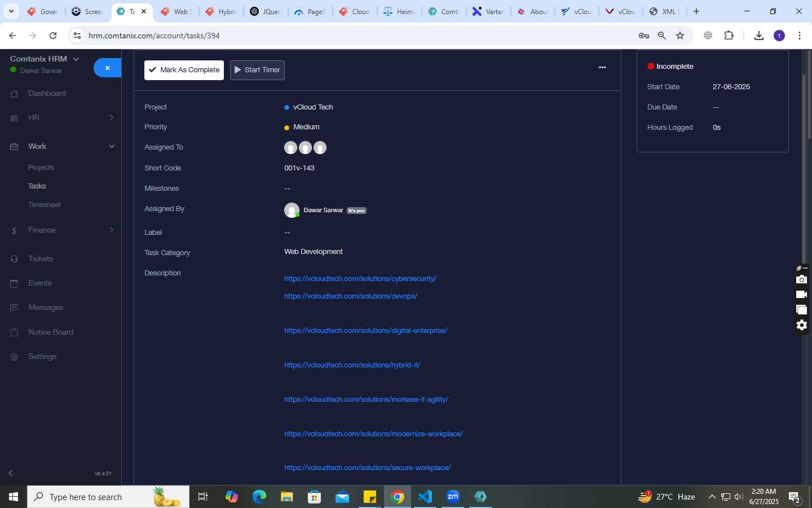Click the Work briefcase icon

(x=14, y=147)
